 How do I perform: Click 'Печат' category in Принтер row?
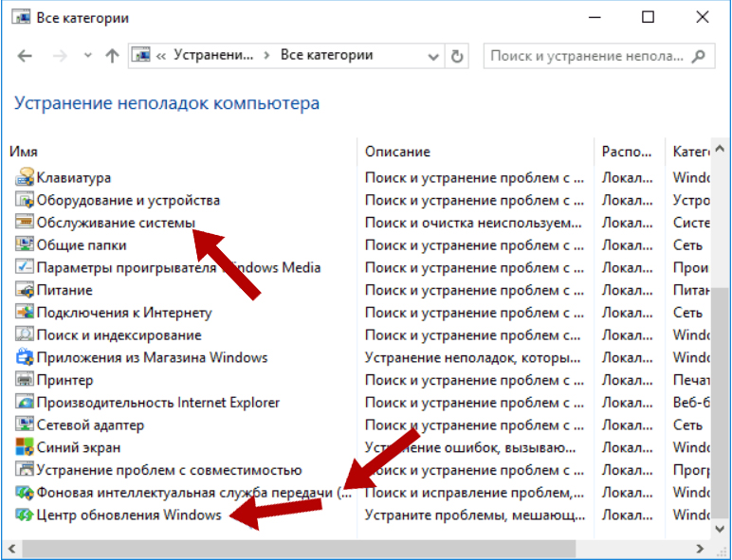click(x=691, y=380)
